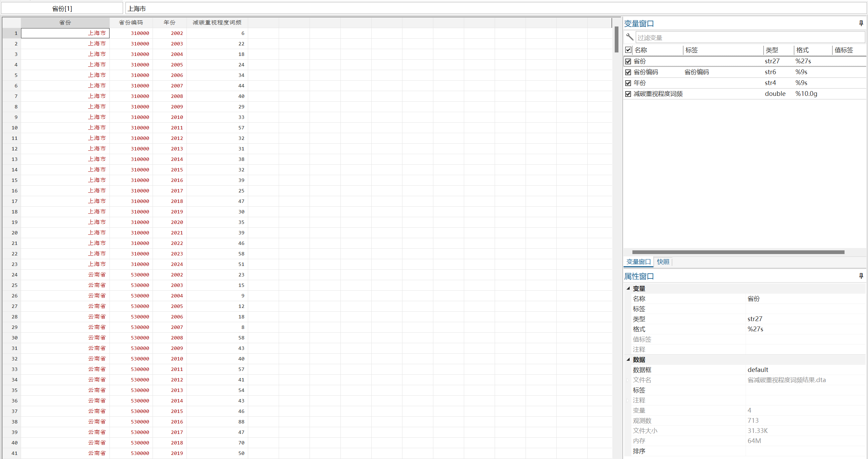Pin the 属性窗口 panel
The image size is (868, 459).
[861, 276]
